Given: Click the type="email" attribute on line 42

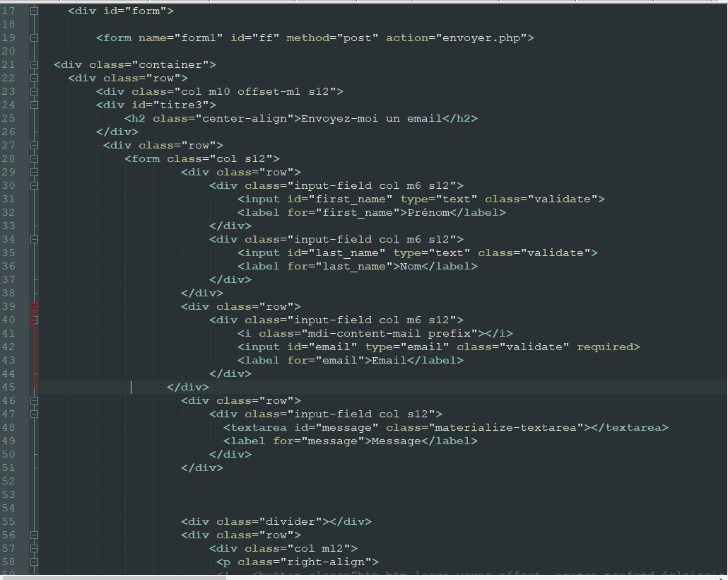Looking at the screenshot, I should point(407,347).
